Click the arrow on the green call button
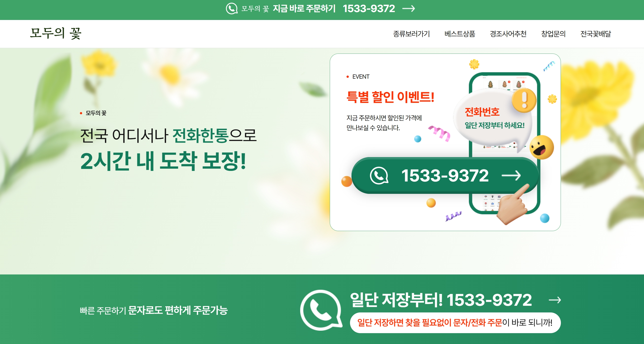The width and height of the screenshot is (644, 344). [511, 176]
